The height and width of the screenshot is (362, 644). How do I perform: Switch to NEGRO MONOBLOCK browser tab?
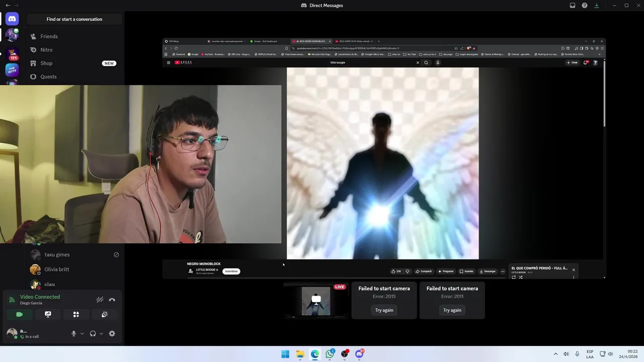pos(311,41)
